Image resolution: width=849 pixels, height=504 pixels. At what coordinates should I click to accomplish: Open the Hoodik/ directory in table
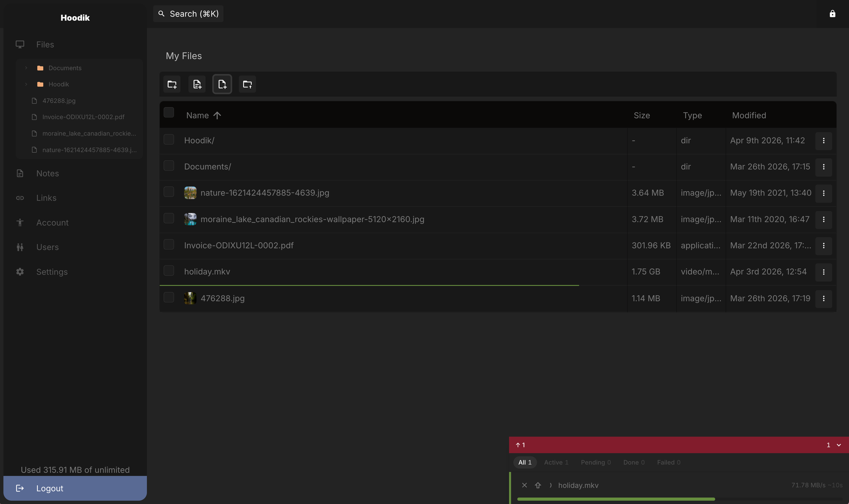click(199, 140)
